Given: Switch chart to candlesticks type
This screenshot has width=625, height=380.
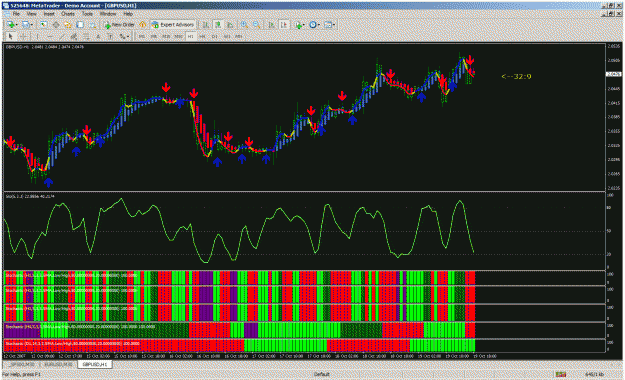Looking at the screenshot, I should [x=218, y=25].
